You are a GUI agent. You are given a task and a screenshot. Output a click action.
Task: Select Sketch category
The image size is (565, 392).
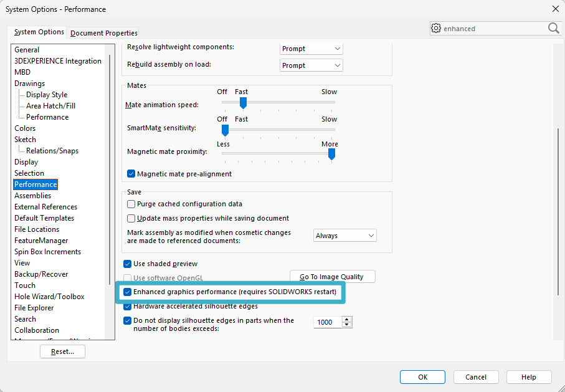[x=25, y=139]
